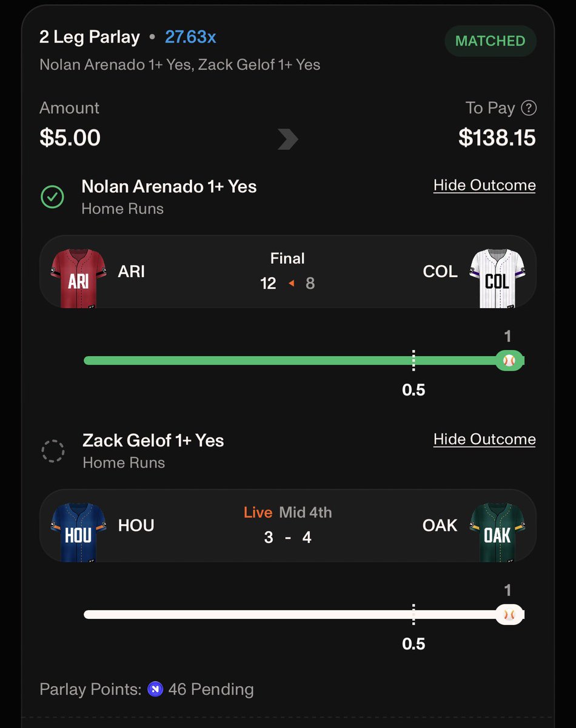The image size is (576, 728).
Task: Click baseball marker on white Gelof progress bar
Action: pos(509,615)
